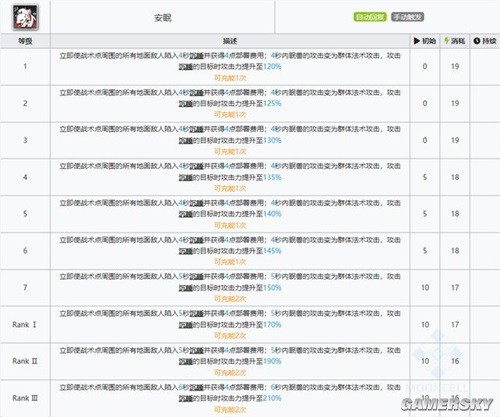Click the 消耗 value 17 in Rank I row

(x=455, y=324)
